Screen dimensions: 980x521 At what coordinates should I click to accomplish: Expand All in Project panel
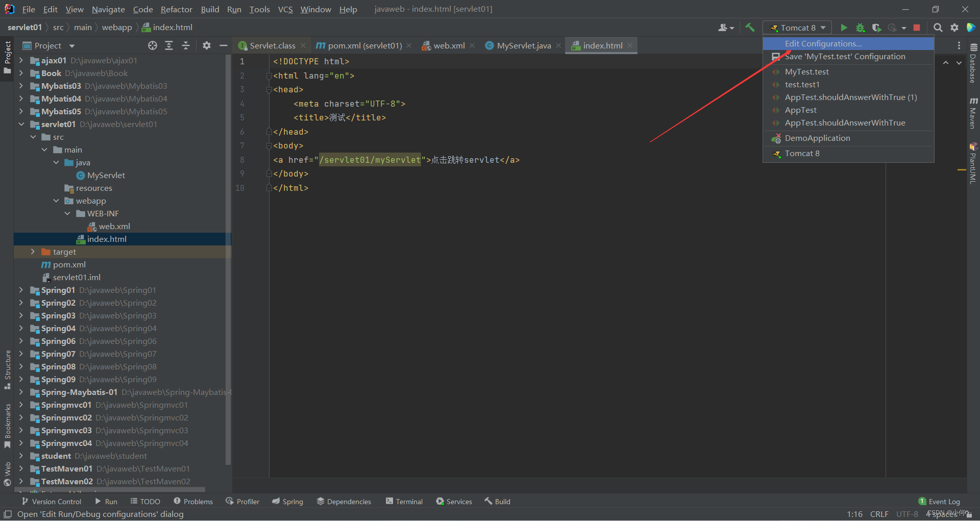tap(169, 45)
